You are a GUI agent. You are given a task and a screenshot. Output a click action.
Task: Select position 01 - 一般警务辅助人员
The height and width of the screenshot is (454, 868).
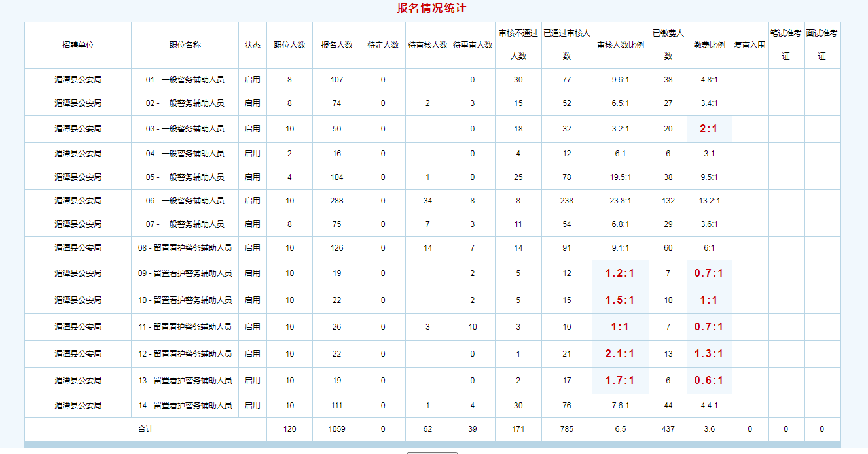pos(185,80)
